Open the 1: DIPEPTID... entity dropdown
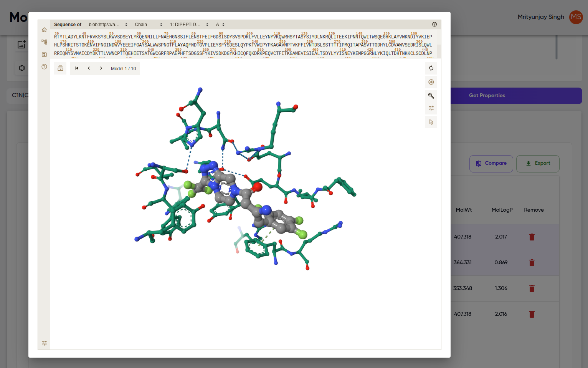 [189, 25]
